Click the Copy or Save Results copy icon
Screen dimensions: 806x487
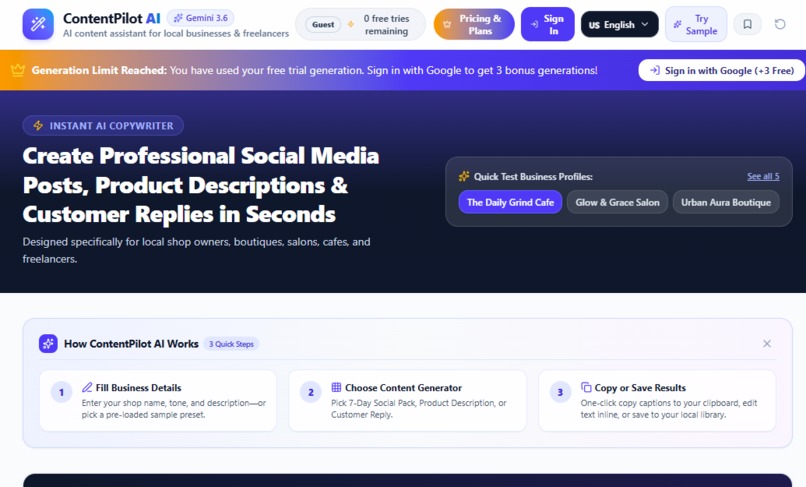click(586, 387)
